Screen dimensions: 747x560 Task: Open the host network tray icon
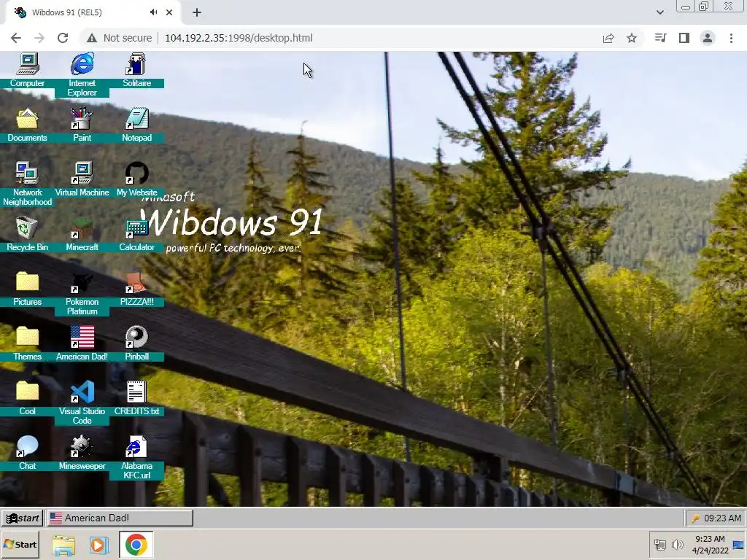[x=659, y=545]
